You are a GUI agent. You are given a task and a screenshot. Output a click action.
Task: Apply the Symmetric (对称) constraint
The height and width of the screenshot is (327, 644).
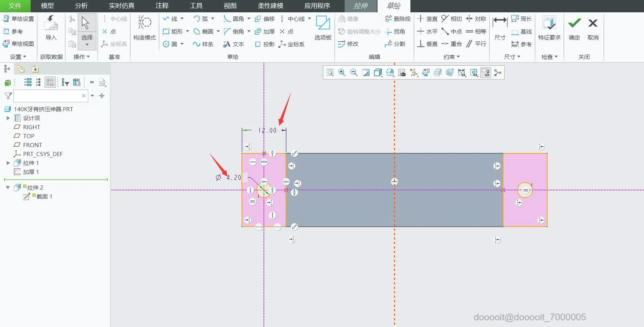(476, 19)
